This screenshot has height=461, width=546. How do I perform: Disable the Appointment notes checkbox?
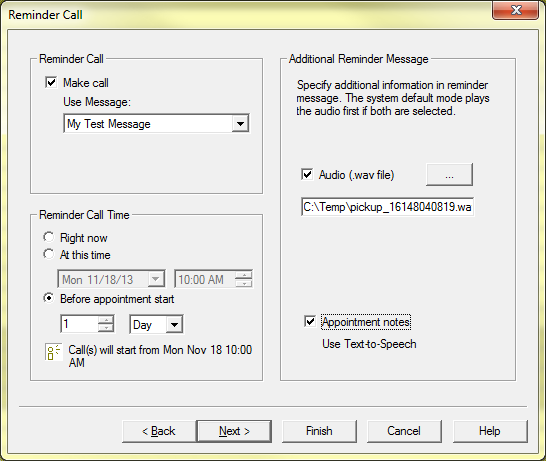pos(310,321)
